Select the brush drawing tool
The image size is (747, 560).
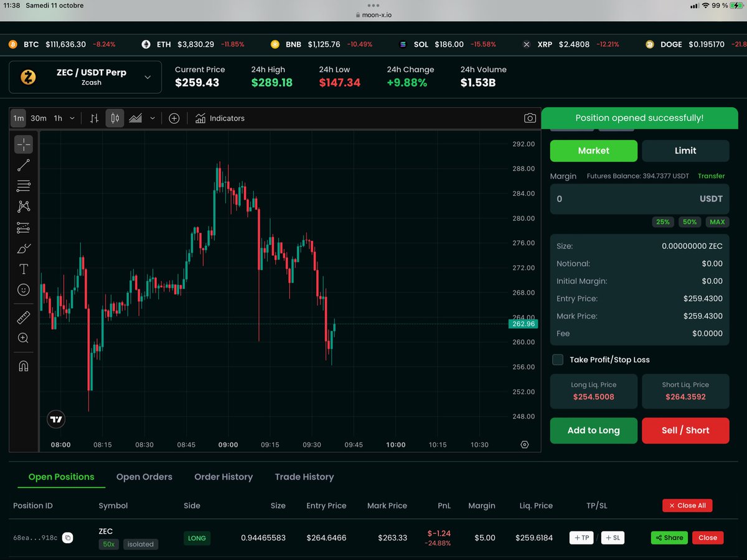coord(24,248)
